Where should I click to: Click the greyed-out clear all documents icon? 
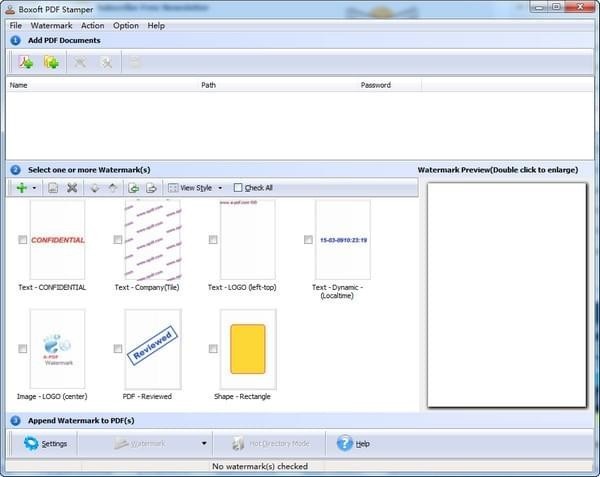tap(106, 62)
